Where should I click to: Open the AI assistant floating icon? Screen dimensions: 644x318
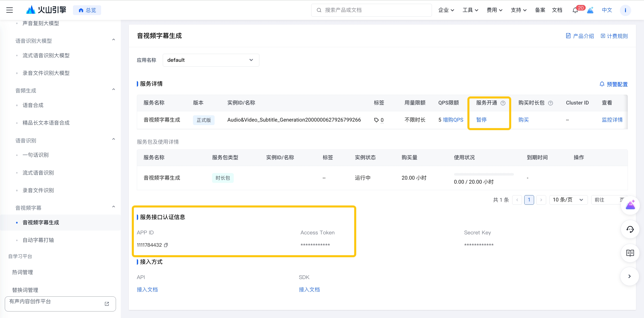[x=630, y=205]
